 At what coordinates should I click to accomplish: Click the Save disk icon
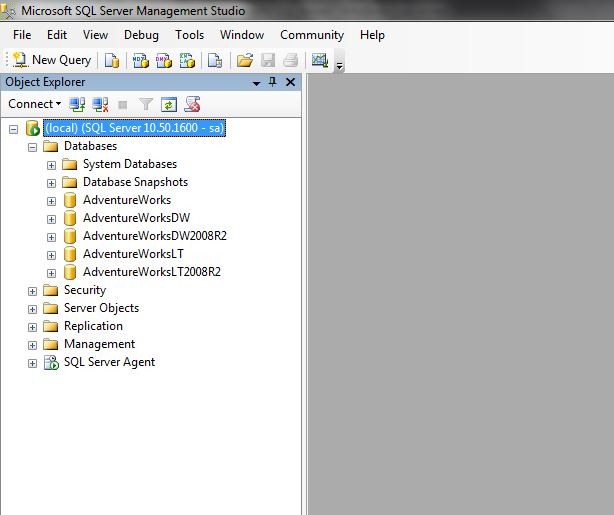click(x=268, y=60)
